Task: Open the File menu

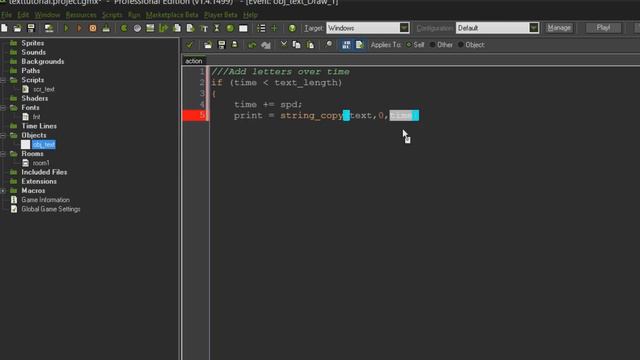Action: tap(7, 15)
